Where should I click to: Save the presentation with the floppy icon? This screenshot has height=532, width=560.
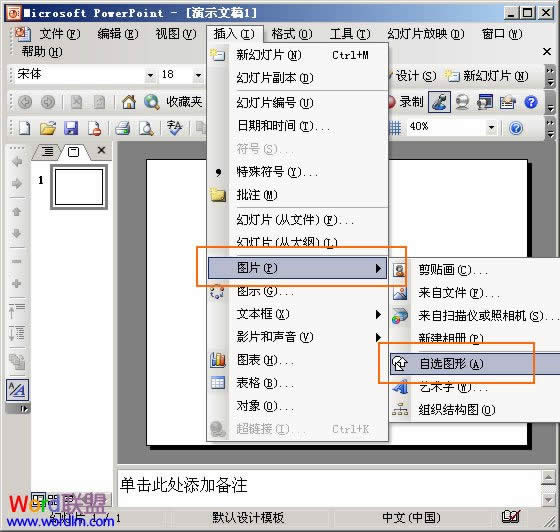pyautogui.click(x=71, y=128)
